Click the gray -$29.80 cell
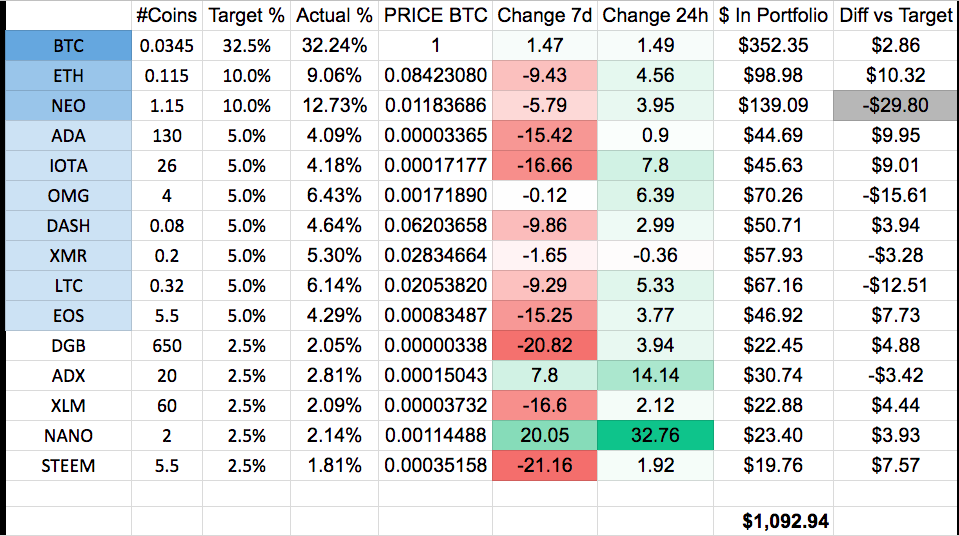This screenshot has width=959, height=536. pyautogui.click(x=896, y=105)
